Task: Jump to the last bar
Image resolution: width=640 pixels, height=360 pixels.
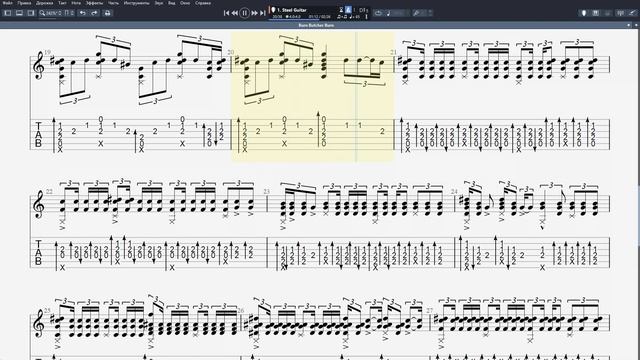Action: pyautogui.click(x=262, y=13)
